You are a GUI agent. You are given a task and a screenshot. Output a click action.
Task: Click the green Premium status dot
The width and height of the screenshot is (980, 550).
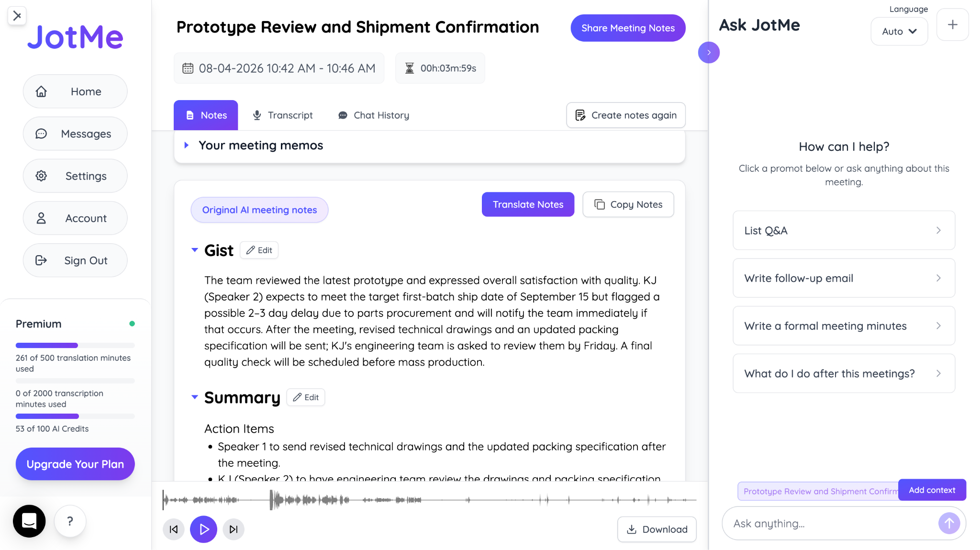(x=132, y=324)
